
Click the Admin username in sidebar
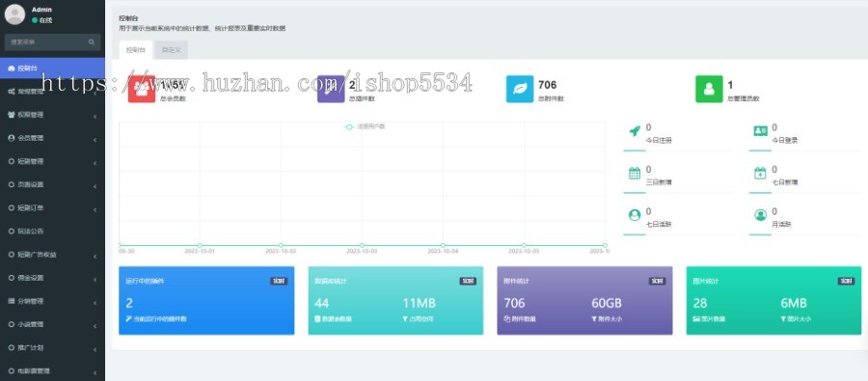[41, 10]
